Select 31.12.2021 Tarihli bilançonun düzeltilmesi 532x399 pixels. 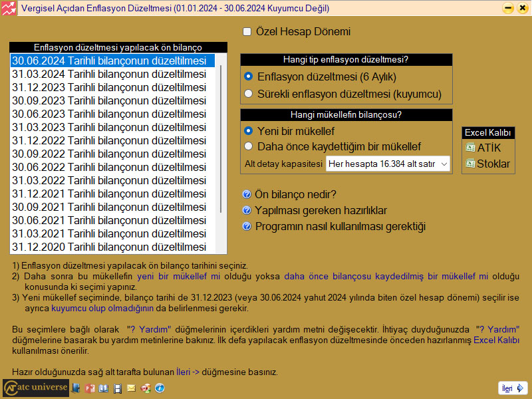(x=112, y=194)
